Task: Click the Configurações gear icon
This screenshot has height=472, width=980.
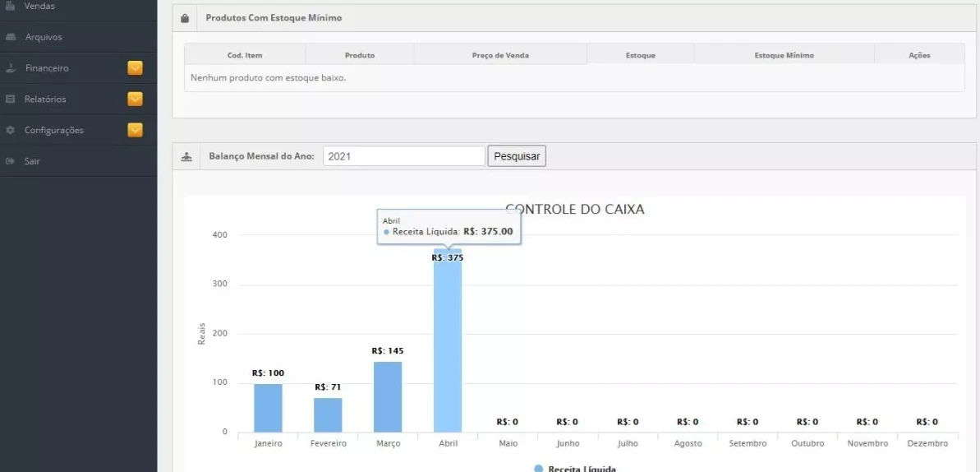Action: pyautogui.click(x=11, y=131)
